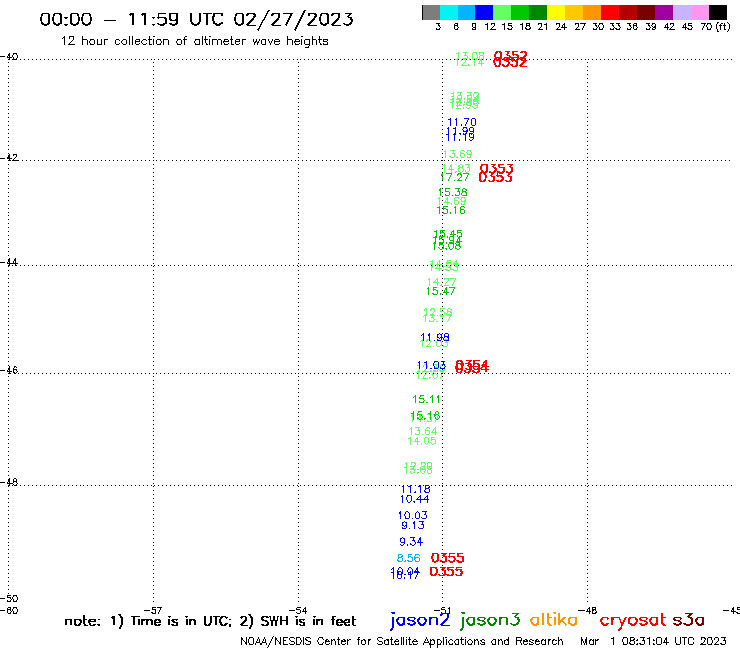Click the gray swatch in the color legend
The height and width of the screenshot is (650, 740).
point(431,12)
